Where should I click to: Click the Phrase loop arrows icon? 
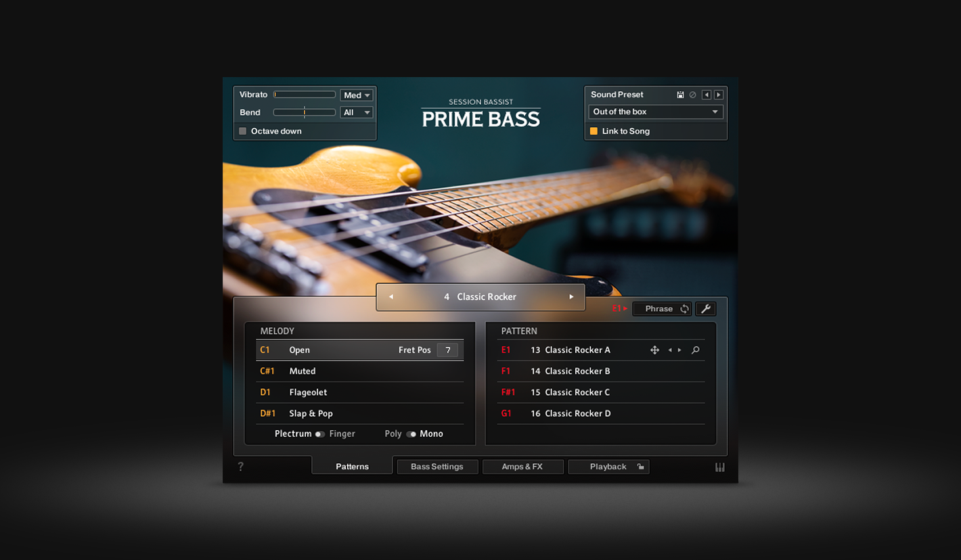[684, 309]
